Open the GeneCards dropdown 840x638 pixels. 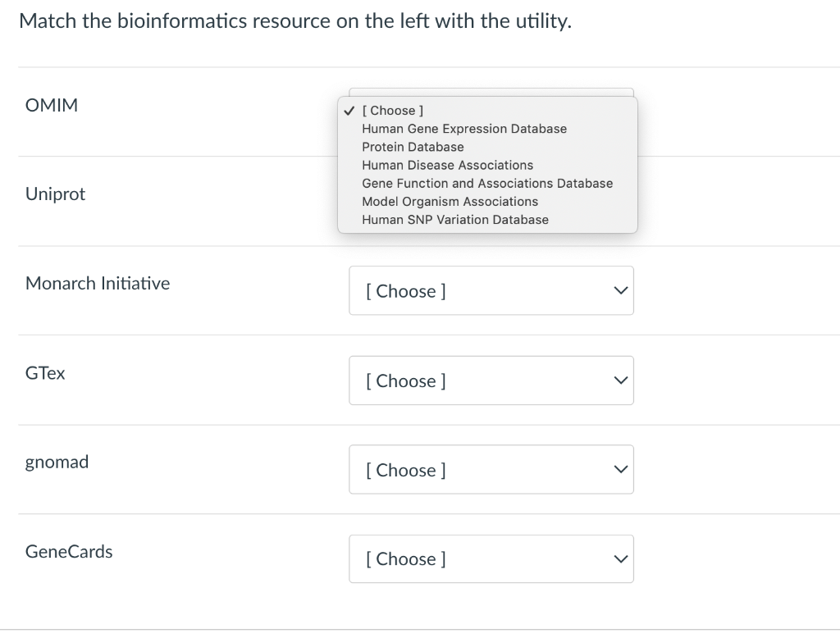[491, 558]
